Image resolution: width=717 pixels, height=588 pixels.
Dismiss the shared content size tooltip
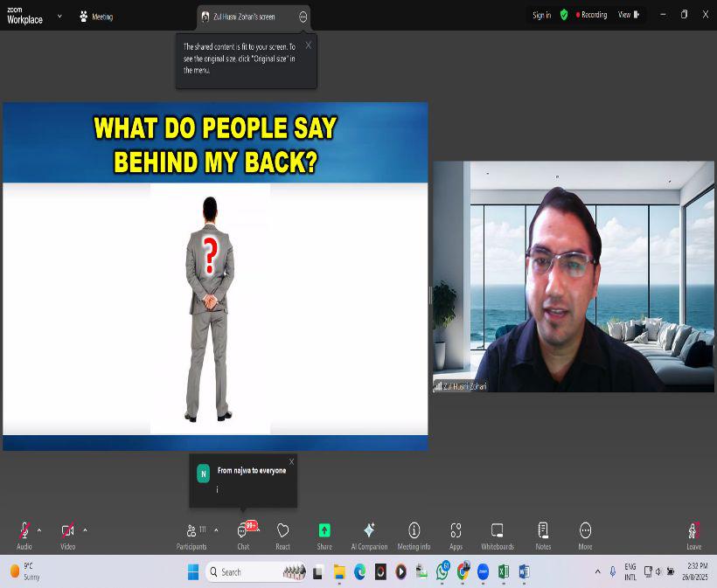(308, 45)
